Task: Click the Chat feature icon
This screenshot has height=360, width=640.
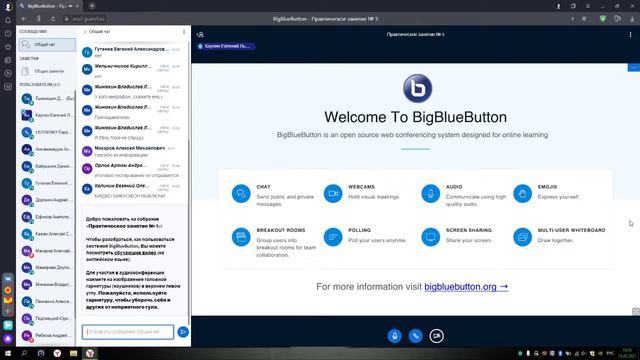Action: 241,193
